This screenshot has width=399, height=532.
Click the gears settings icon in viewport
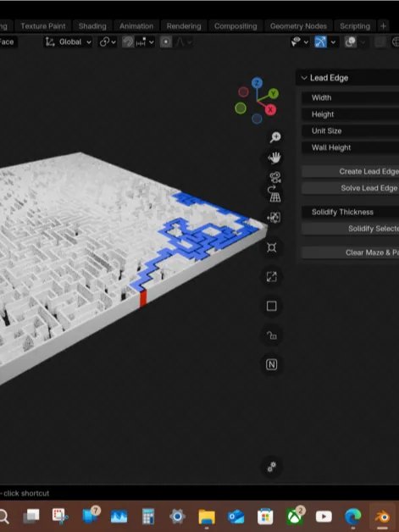tap(271, 467)
